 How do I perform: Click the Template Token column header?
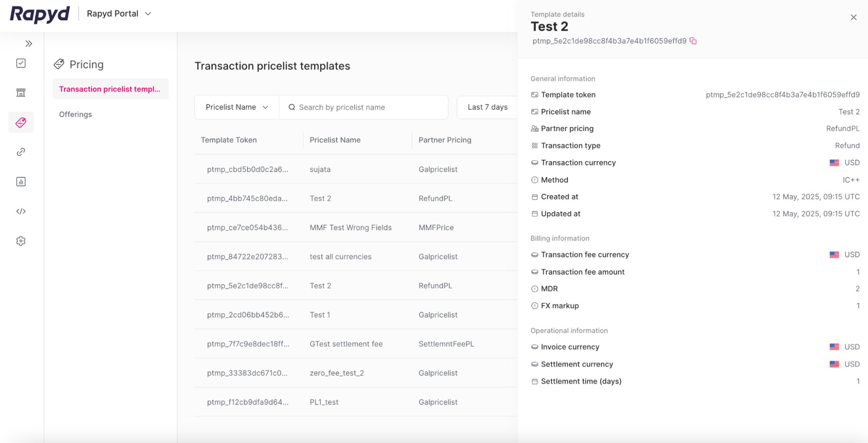pyautogui.click(x=229, y=139)
